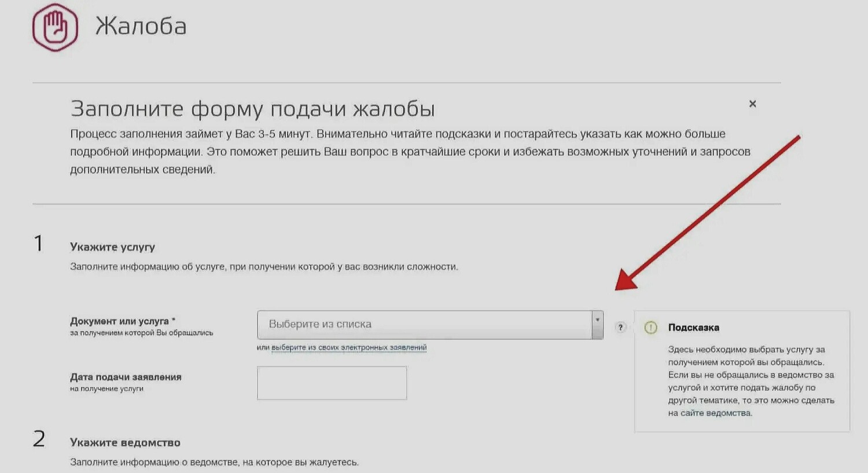Close the 'Заполните форму подачи жалобы' notice
Viewport: 868px width, 473px height.
click(x=752, y=104)
